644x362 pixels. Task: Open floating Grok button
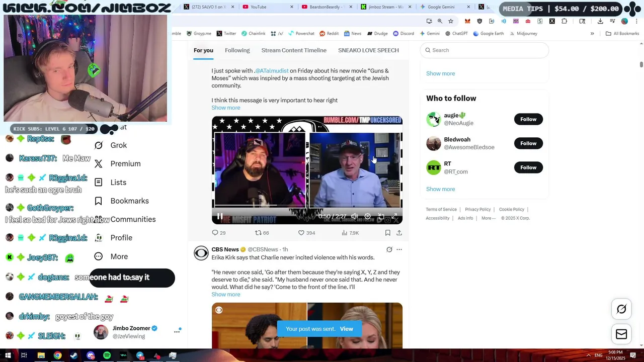pyautogui.click(x=621, y=309)
